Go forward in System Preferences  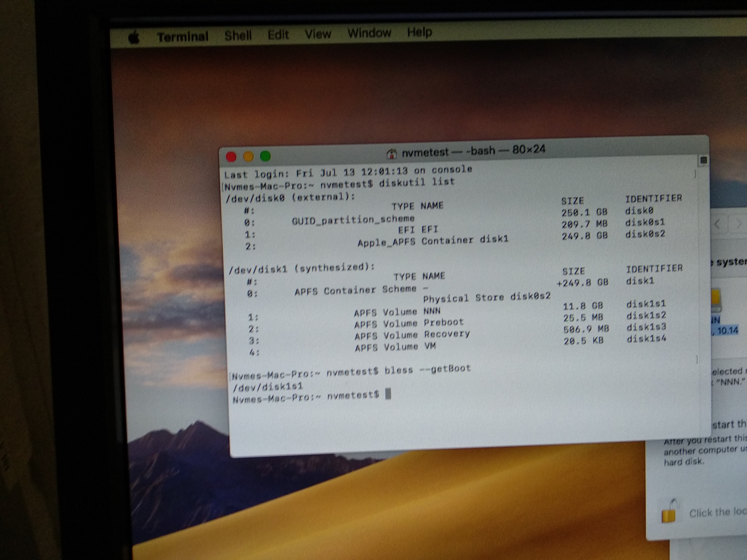click(739, 223)
